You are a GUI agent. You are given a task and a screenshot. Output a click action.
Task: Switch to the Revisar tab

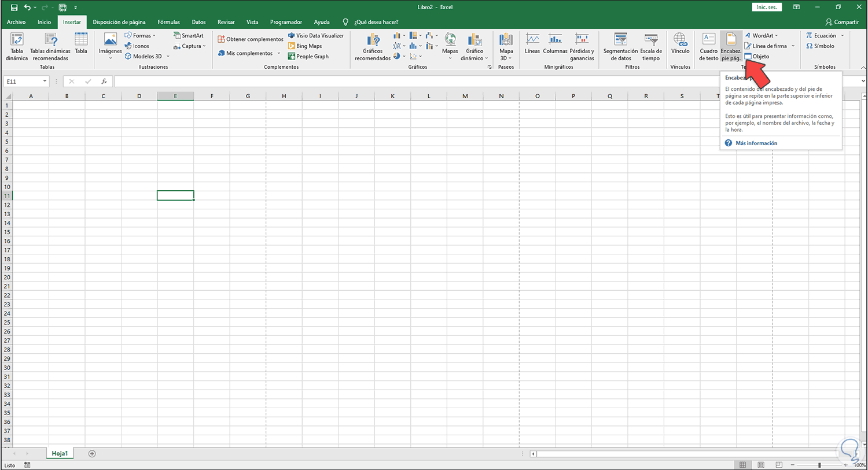[226, 22]
